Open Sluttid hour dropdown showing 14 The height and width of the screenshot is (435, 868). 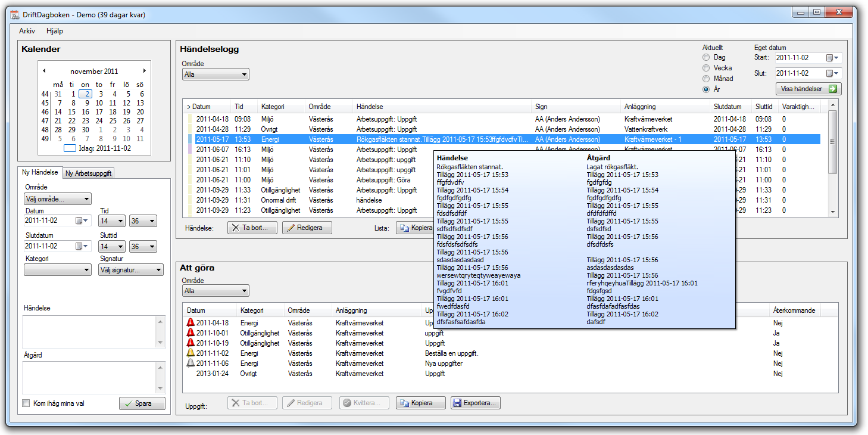[x=112, y=246]
